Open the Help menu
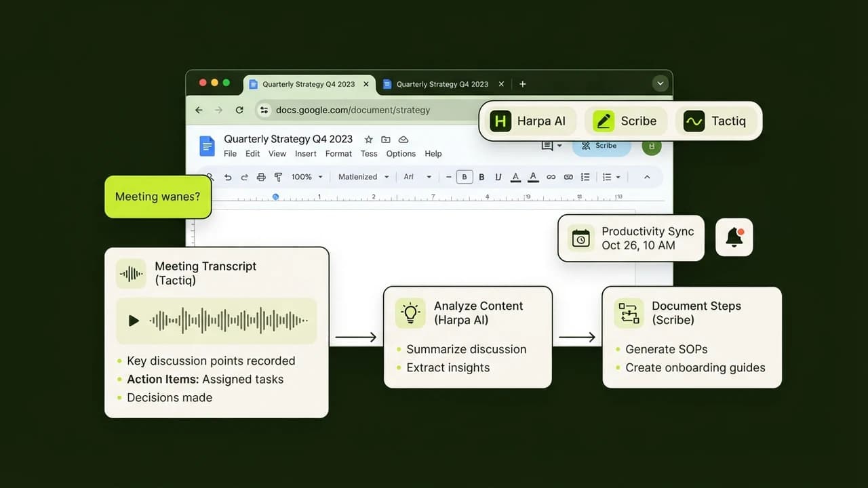 (x=433, y=154)
